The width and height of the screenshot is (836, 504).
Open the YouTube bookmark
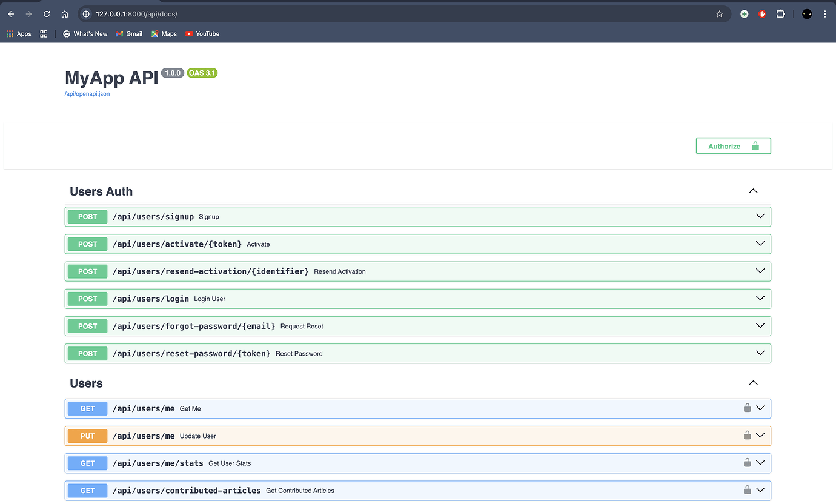[202, 34]
